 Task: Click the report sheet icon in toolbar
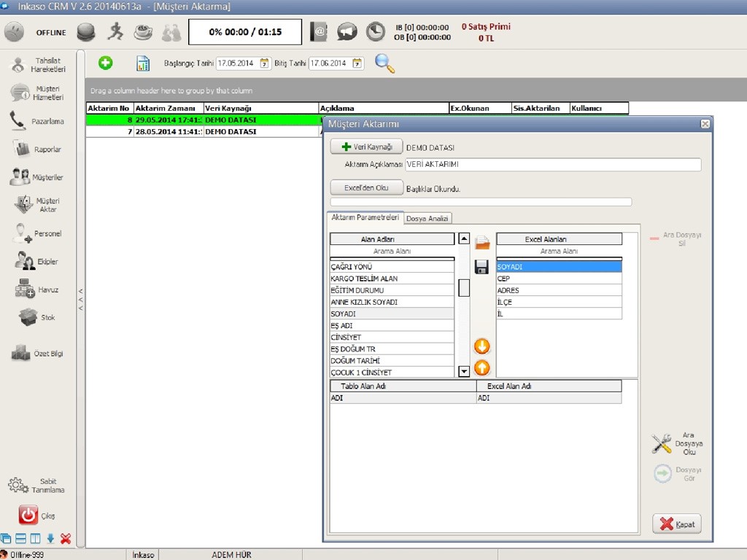[x=143, y=63]
